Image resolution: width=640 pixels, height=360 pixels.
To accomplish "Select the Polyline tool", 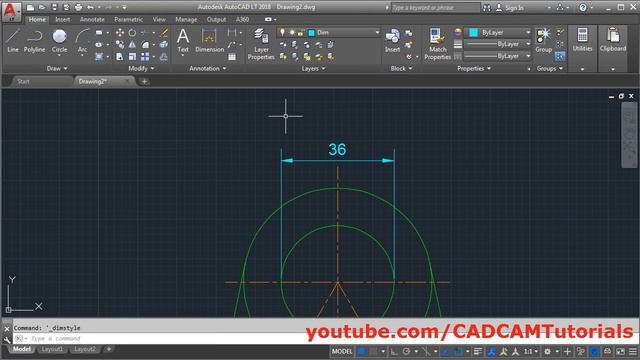I will (34, 40).
